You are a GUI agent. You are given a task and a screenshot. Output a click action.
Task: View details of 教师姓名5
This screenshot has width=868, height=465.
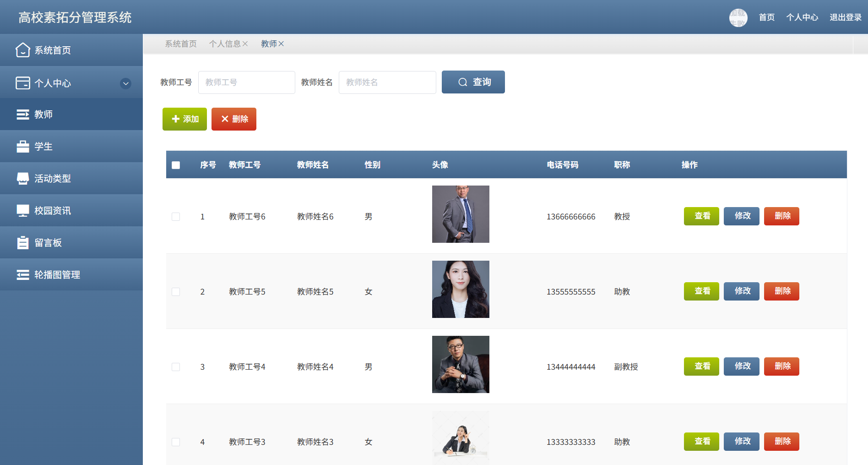[701, 291]
